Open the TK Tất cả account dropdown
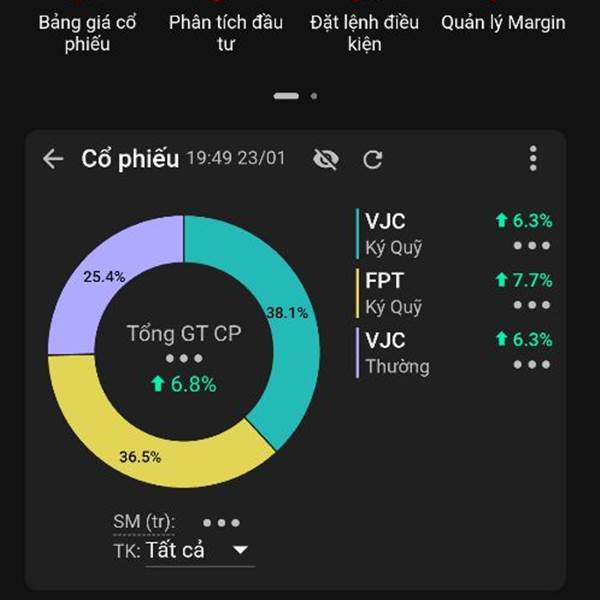 [x=199, y=550]
